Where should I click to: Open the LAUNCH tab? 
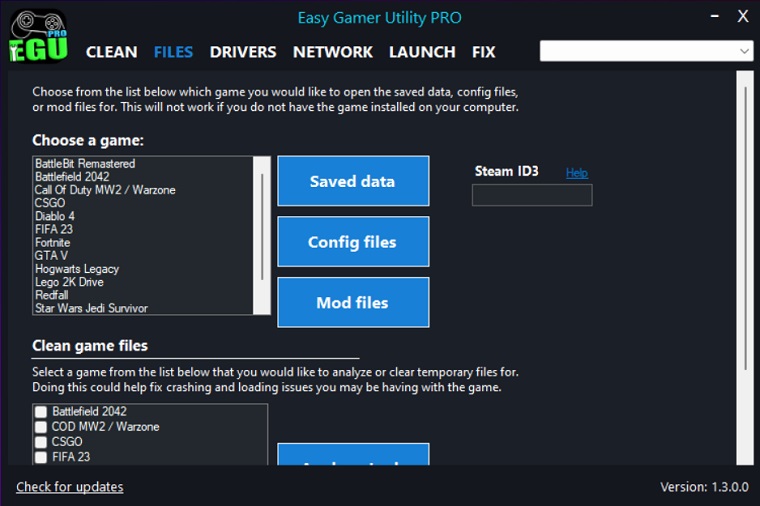pyautogui.click(x=422, y=52)
